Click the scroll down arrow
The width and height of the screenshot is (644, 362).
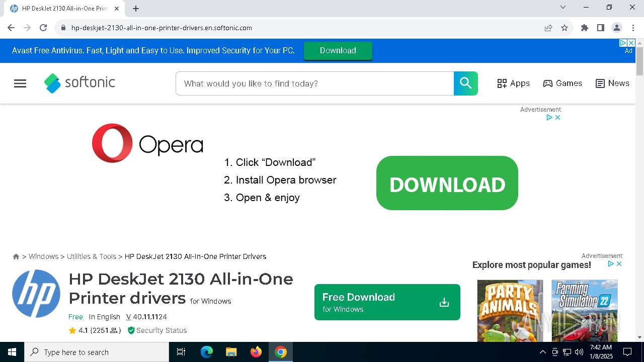639,337
